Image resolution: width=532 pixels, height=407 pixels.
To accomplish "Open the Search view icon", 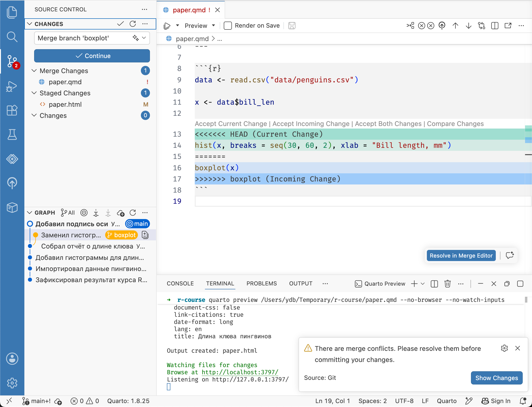I will [12, 37].
